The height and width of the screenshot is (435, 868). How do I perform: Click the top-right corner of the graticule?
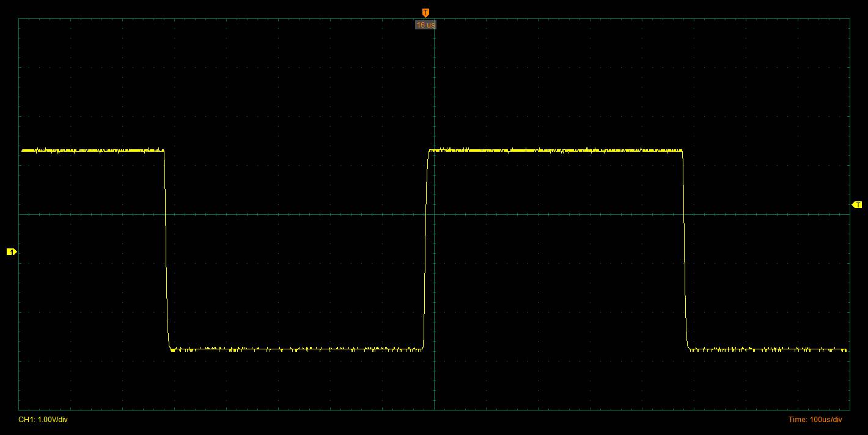(850, 18)
